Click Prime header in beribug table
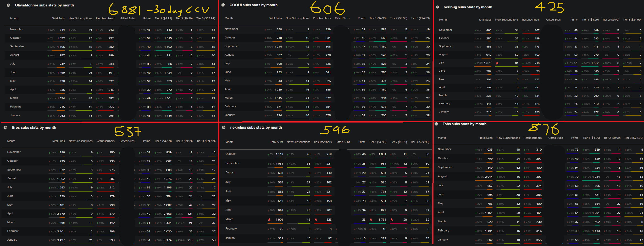The height and width of the screenshot is (246, 644). pyautogui.click(x=574, y=20)
